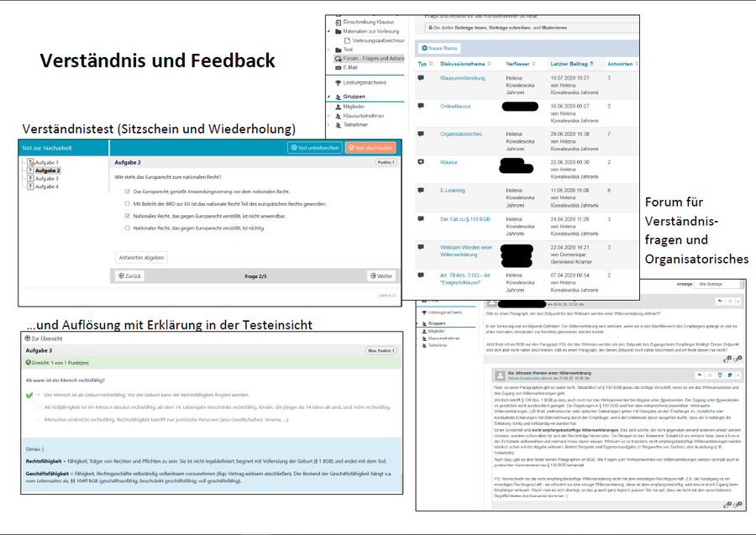Open 'E-Learning' discussion thread
Image resolution: width=756 pixels, height=535 pixels.
click(x=453, y=191)
